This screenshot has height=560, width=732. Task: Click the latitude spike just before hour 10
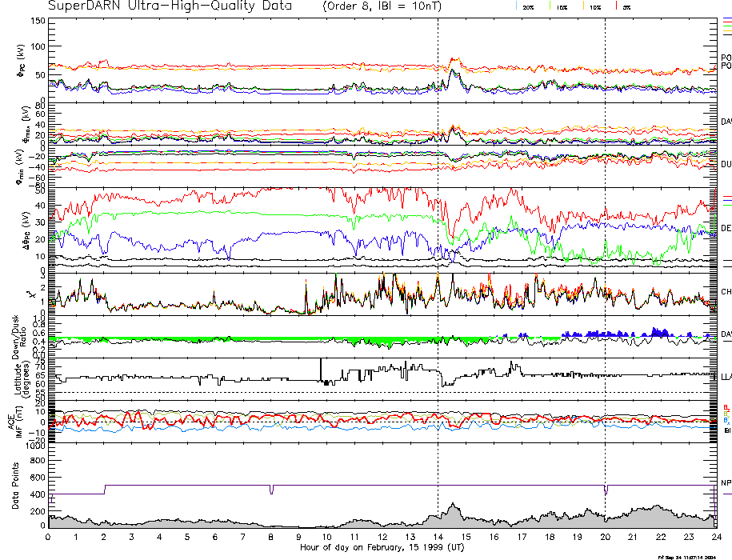tap(321, 363)
